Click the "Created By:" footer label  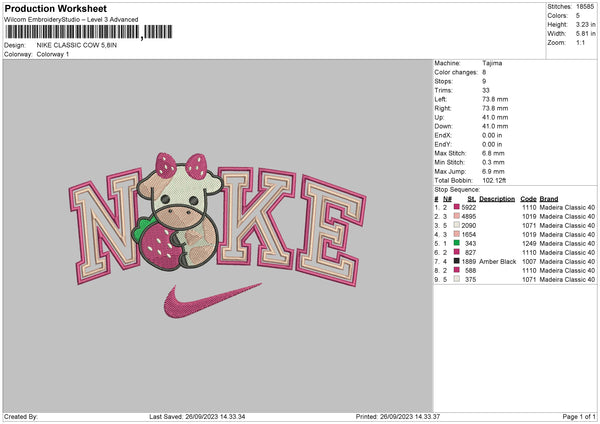21,416
